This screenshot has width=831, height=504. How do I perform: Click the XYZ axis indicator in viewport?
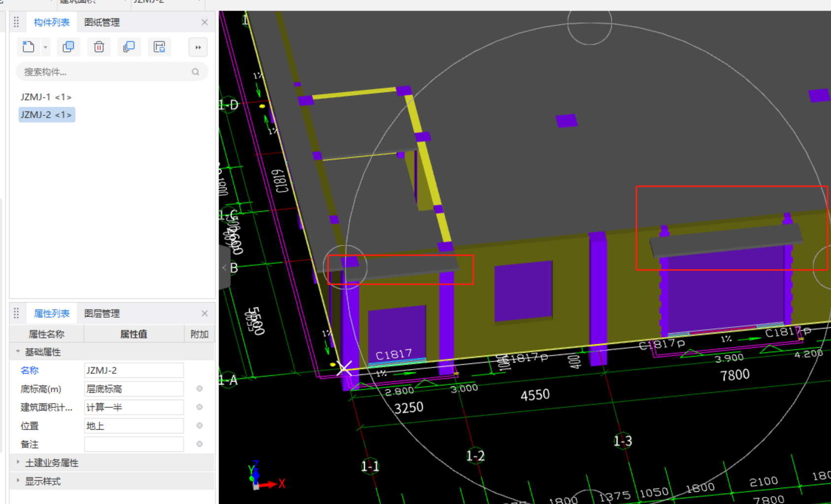(266, 475)
